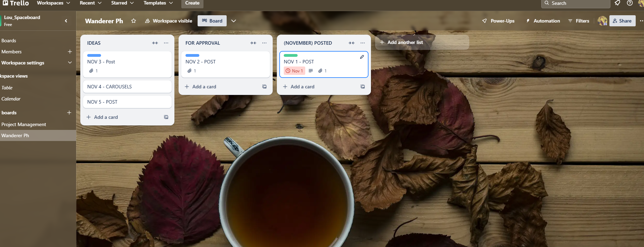Click the attachment icon on NOV 3 - Post
The image size is (644, 247).
coord(91,71)
